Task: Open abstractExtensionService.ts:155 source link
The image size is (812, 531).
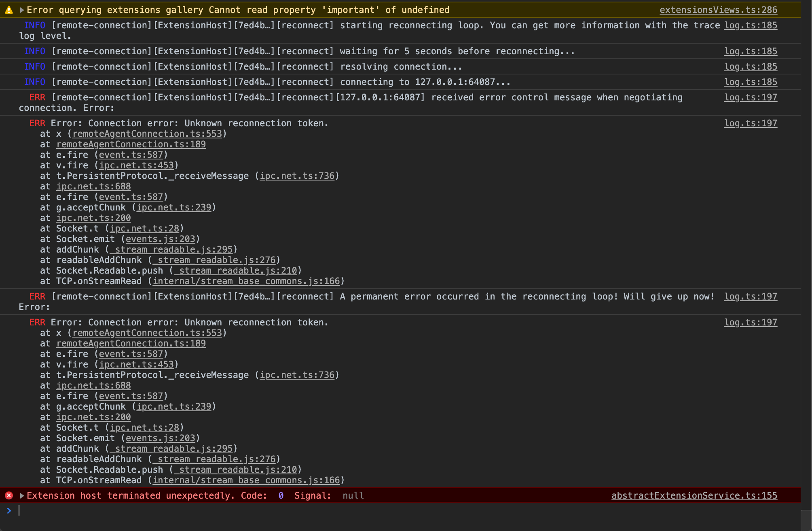Action: [x=694, y=495]
